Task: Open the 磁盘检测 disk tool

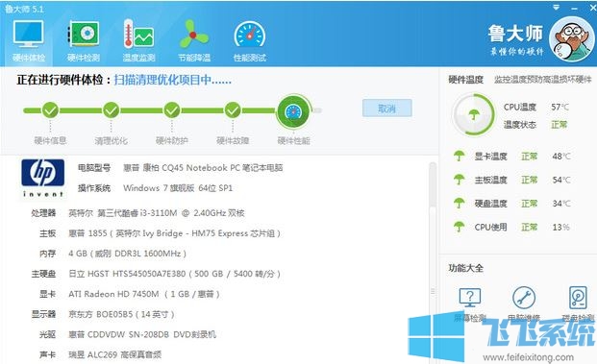Action: coord(578,304)
